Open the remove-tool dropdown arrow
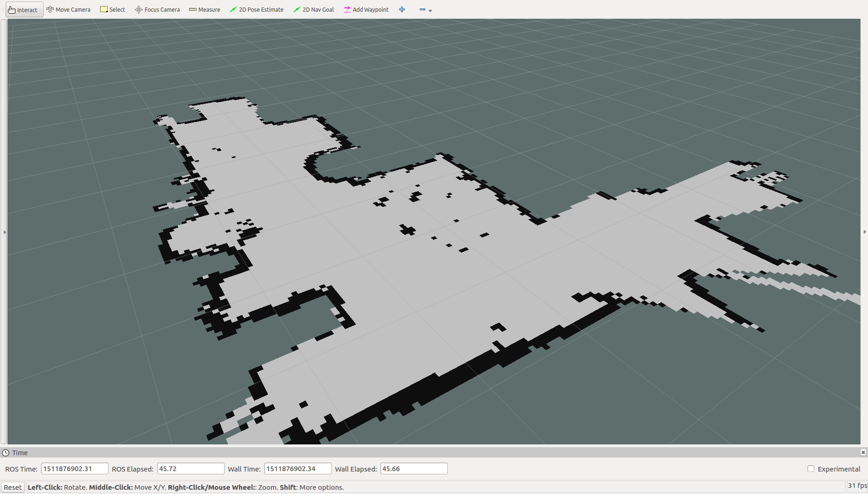 [x=430, y=10]
